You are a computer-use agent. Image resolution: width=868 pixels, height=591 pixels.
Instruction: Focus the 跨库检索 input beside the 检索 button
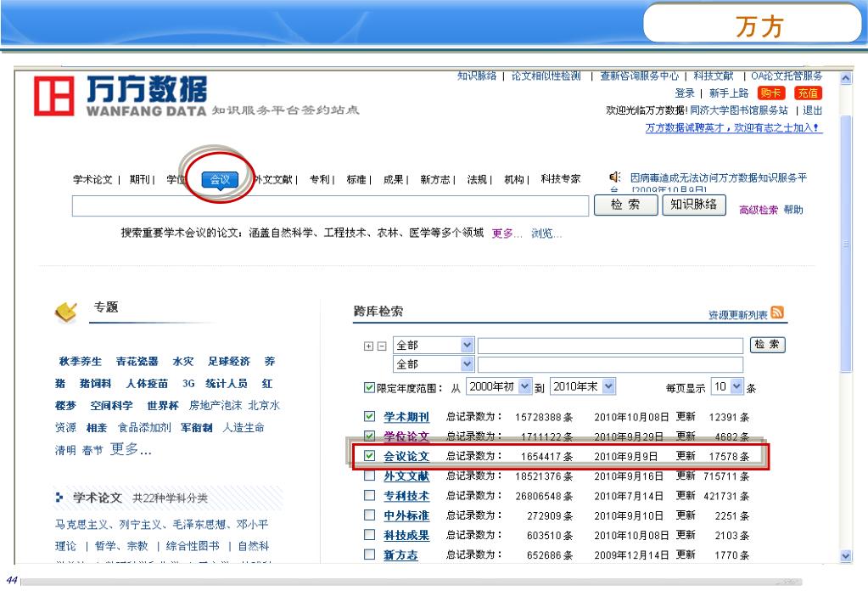610,346
